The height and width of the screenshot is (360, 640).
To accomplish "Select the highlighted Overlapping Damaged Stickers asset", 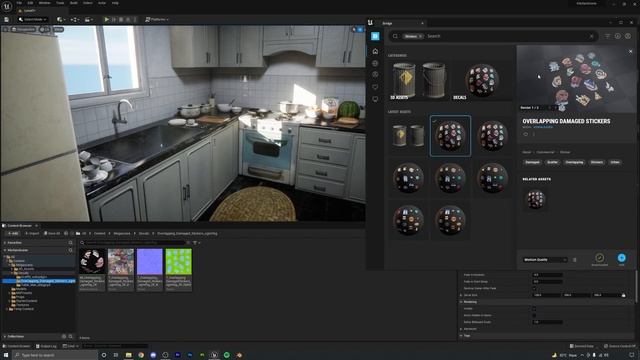I will (450, 136).
